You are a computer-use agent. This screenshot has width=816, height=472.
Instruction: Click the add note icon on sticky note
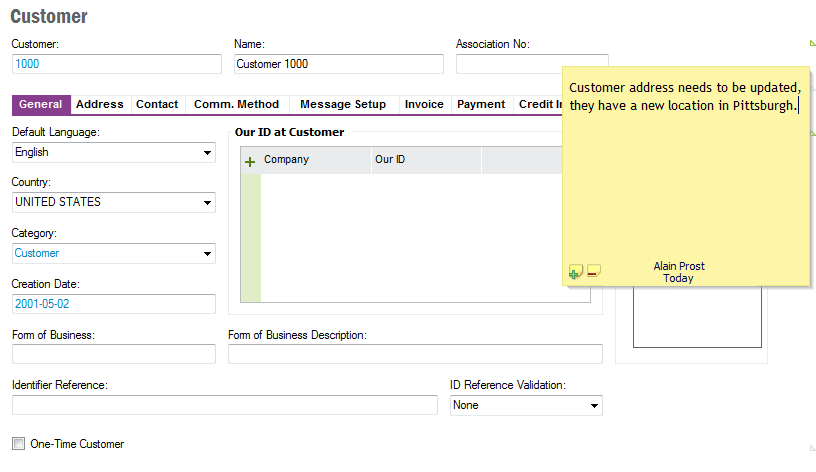tap(575, 271)
